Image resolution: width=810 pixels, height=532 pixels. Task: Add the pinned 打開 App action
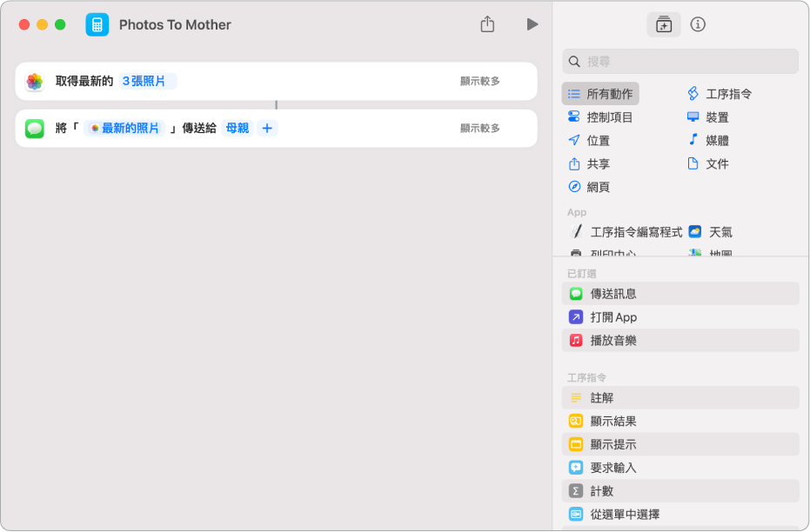(x=680, y=316)
